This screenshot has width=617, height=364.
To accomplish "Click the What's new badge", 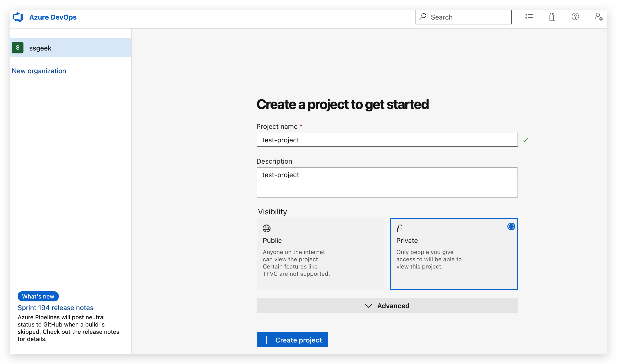I will point(38,296).
